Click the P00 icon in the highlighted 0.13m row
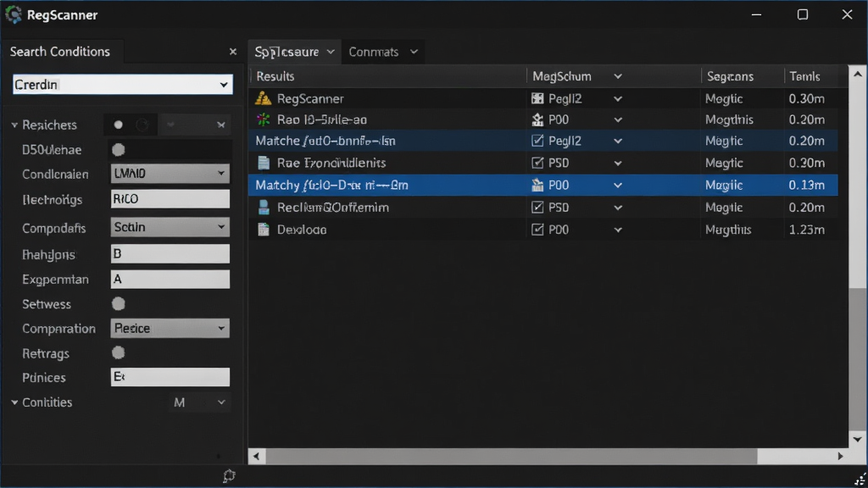 [537, 186]
